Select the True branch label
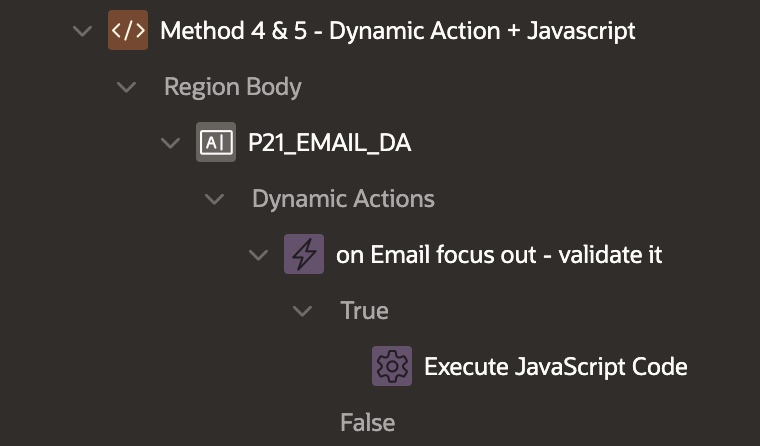This screenshot has height=446, width=760. (364, 311)
